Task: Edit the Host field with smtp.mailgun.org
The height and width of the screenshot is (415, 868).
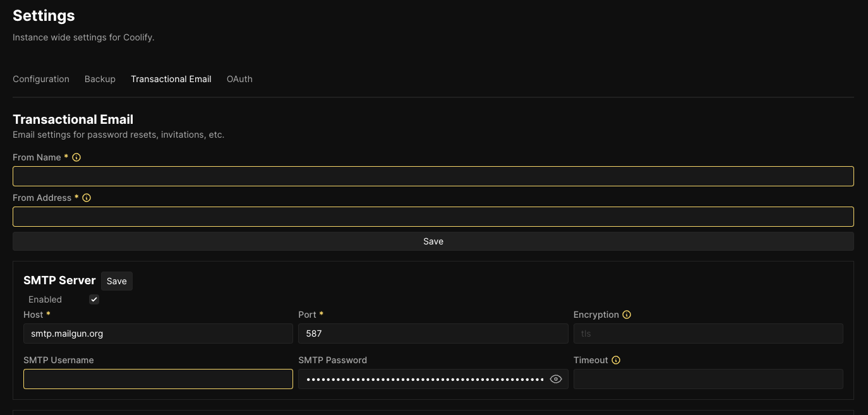Action: (158, 334)
